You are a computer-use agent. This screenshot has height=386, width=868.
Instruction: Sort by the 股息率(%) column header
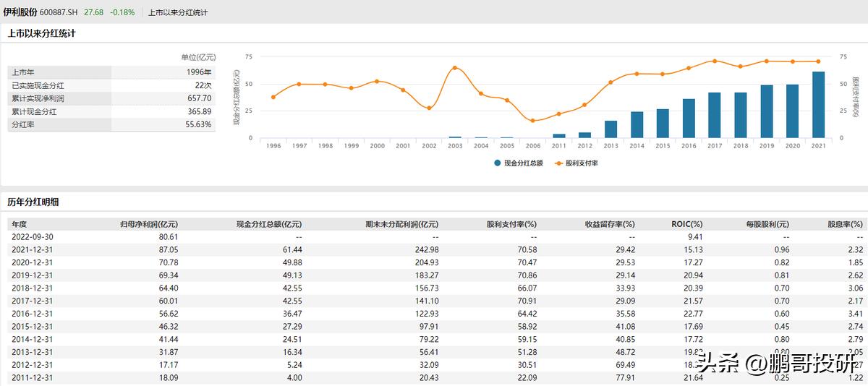pos(845,224)
